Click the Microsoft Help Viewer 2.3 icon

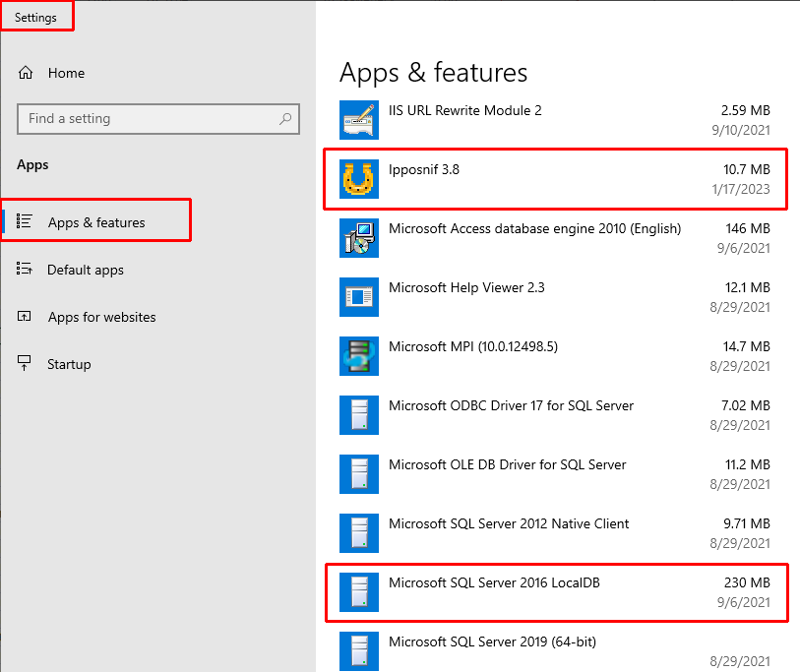tap(359, 297)
